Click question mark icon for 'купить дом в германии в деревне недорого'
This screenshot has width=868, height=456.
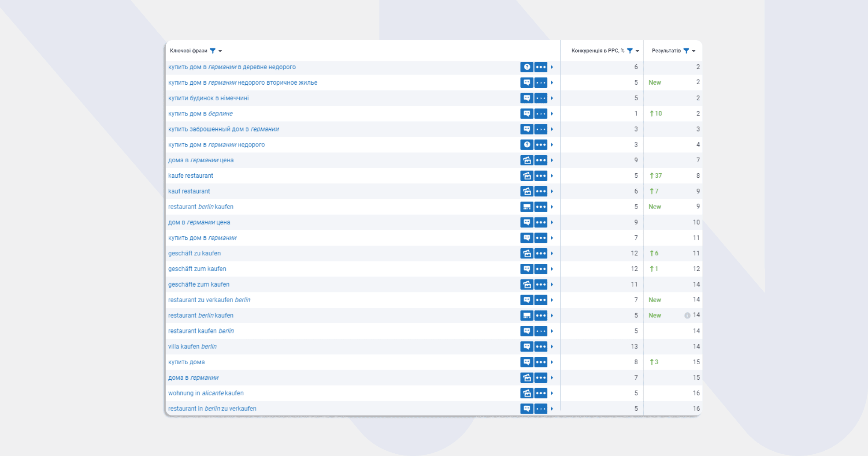pyautogui.click(x=527, y=67)
